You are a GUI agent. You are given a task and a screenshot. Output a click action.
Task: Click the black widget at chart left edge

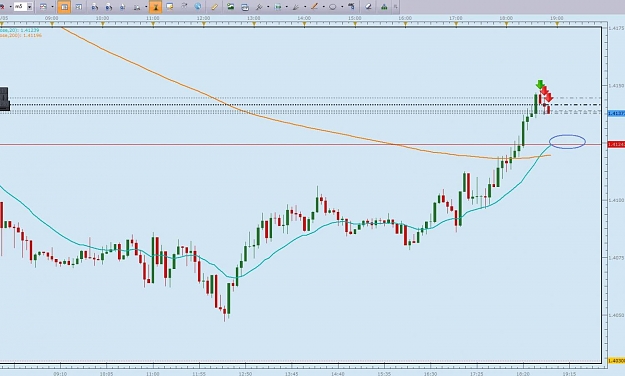point(4,99)
